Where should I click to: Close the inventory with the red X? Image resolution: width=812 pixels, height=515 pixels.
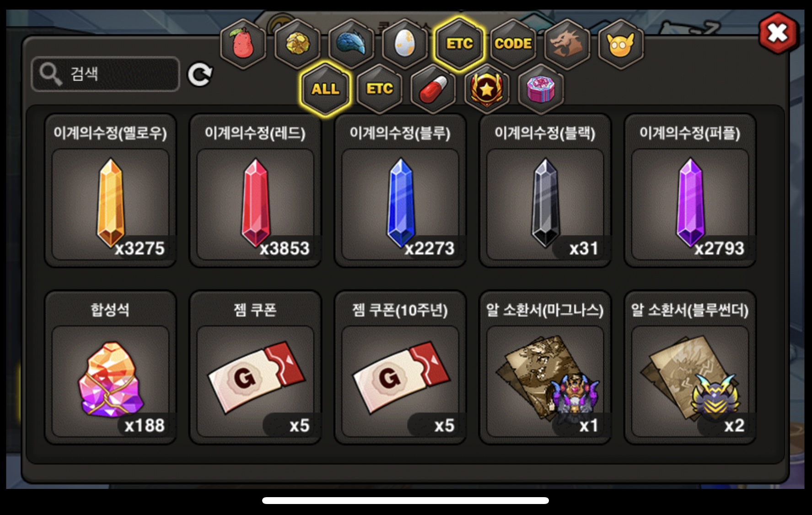pyautogui.click(x=778, y=33)
